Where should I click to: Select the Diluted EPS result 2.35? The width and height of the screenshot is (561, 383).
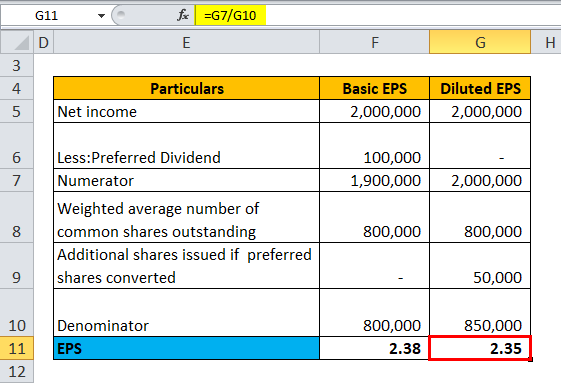tap(480, 348)
